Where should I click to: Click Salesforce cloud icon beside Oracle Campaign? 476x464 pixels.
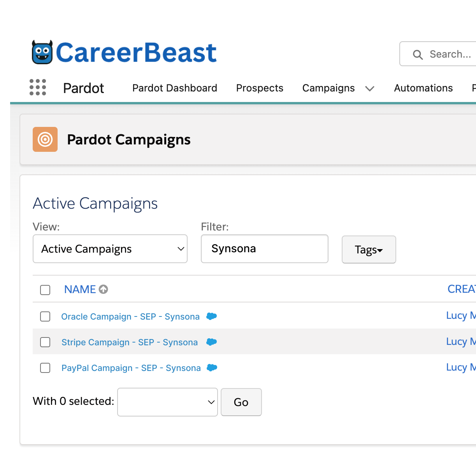click(211, 316)
